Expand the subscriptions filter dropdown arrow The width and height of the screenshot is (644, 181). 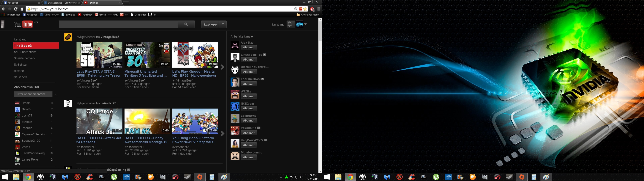[x=55, y=94]
